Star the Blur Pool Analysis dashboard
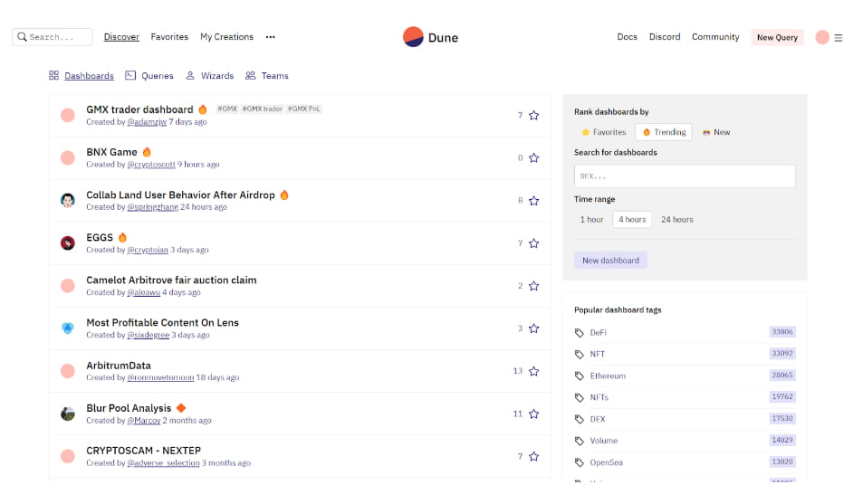The width and height of the screenshot is (844, 504). 533,414
